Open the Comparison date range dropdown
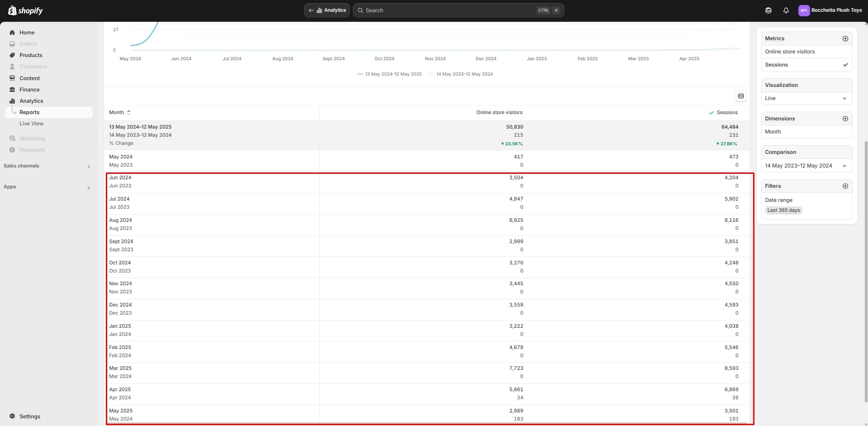The width and height of the screenshot is (868, 426). [x=806, y=166]
